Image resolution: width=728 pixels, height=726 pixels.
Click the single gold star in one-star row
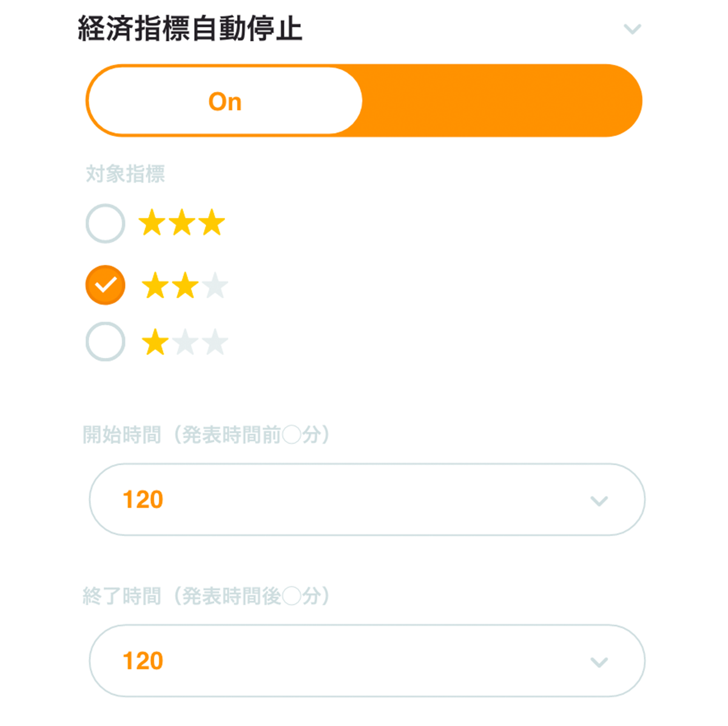tap(155, 342)
